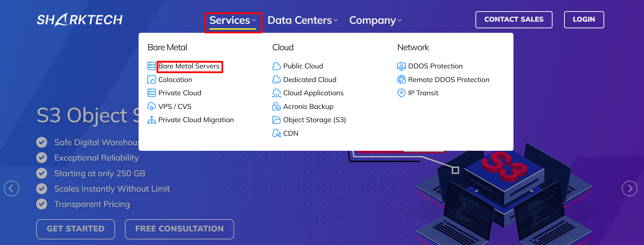Select Bare Metal Servers link

189,66
